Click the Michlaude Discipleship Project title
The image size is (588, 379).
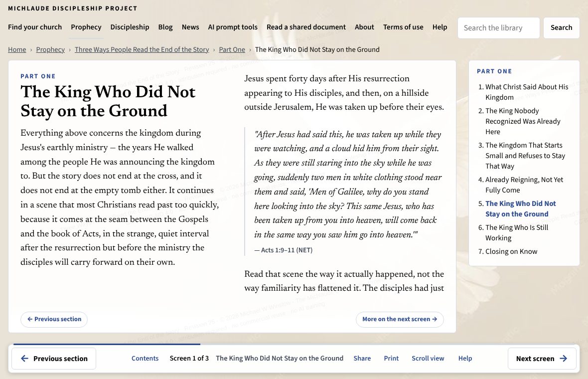click(72, 8)
